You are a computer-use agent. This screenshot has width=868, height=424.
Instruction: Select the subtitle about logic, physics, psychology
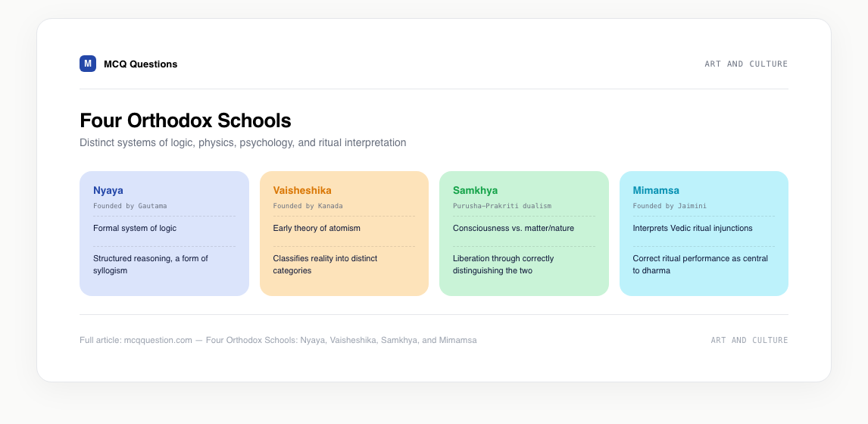(243, 143)
